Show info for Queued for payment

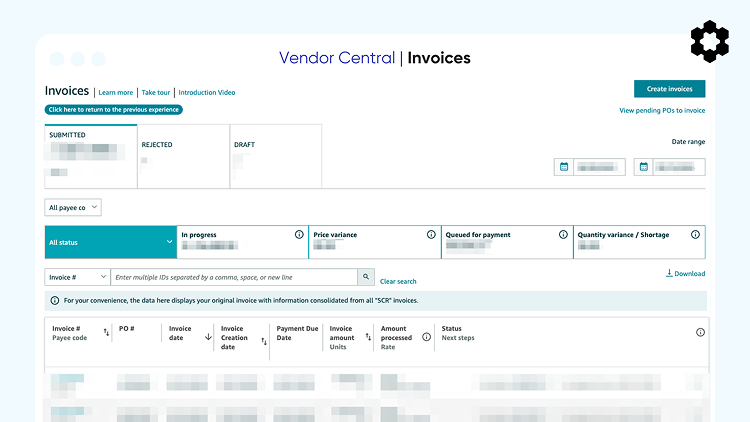click(563, 234)
